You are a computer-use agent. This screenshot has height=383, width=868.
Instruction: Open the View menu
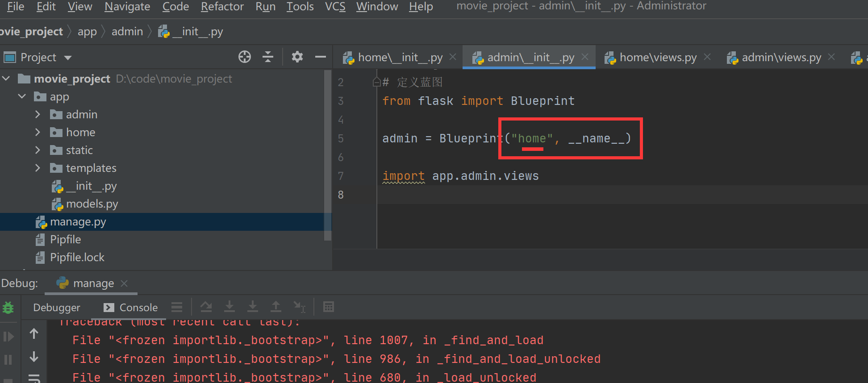[80, 6]
